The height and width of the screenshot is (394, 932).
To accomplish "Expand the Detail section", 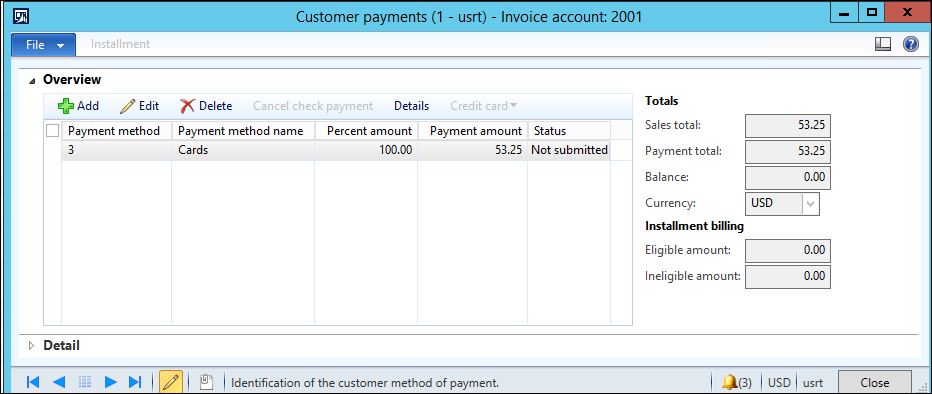I will click(32, 345).
